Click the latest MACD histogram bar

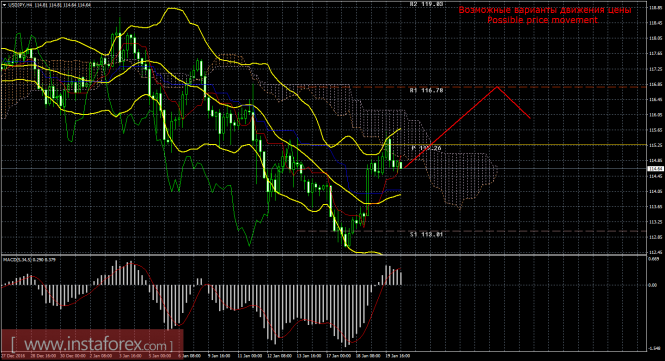click(400, 278)
